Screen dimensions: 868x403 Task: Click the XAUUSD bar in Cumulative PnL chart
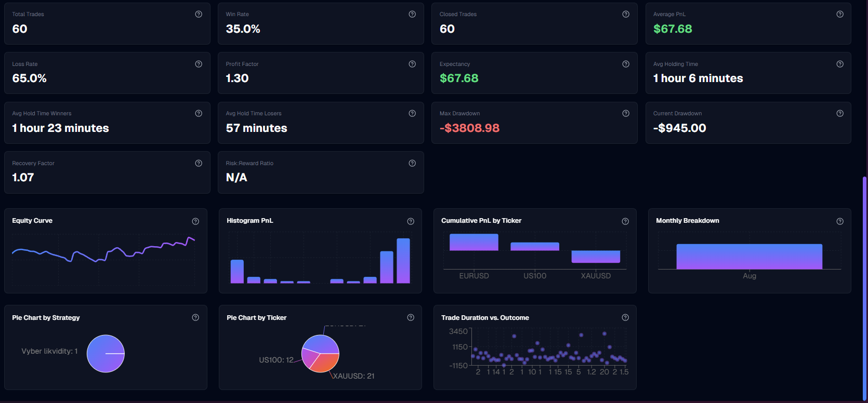[596, 257]
